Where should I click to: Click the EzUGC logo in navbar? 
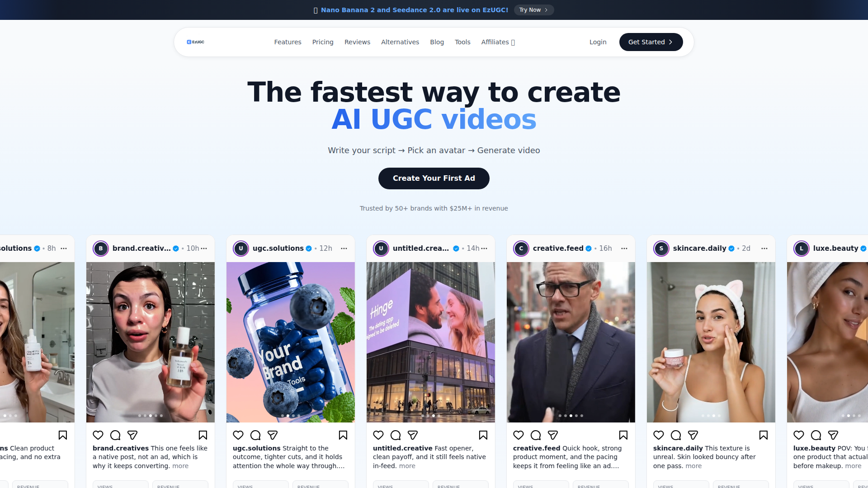pyautogui.click(x=196, y=42)
